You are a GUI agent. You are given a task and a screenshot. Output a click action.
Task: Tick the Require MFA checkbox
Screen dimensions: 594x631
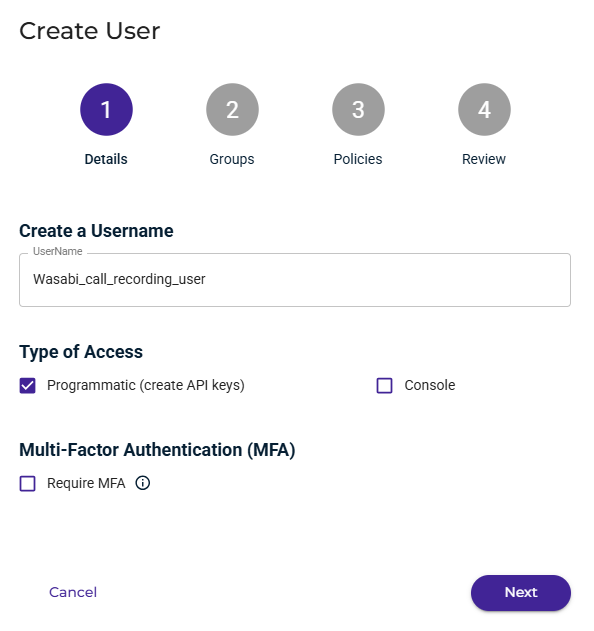tap(27, 483)
